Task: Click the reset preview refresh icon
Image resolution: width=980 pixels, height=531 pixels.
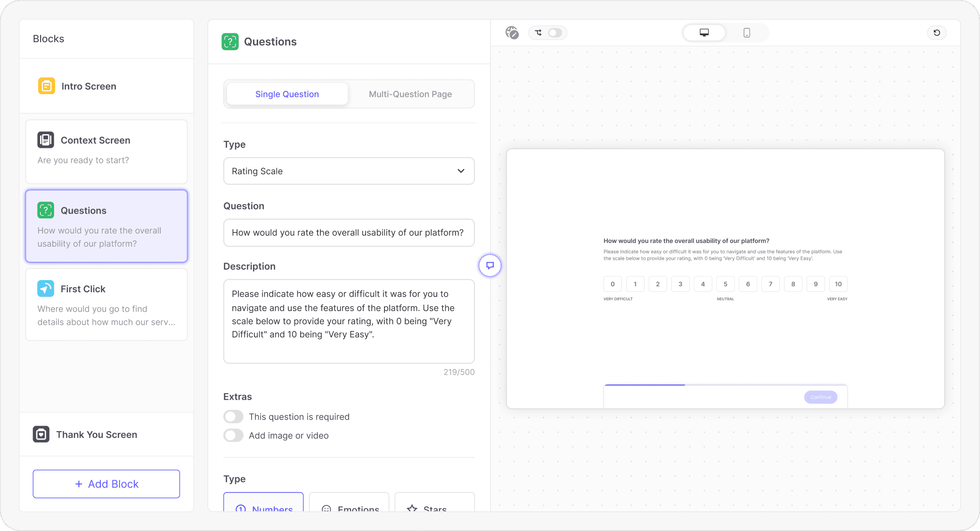Action: click(x=937, y=32)
